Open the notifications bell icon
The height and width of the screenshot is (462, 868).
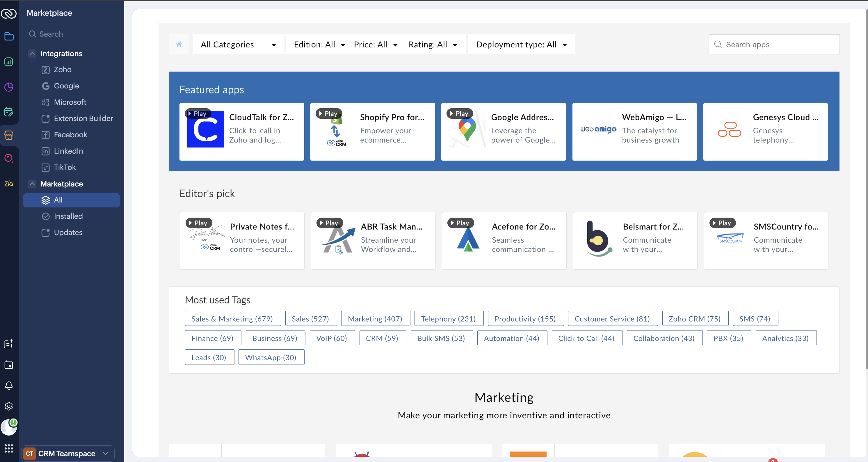[x=9, y=385]
